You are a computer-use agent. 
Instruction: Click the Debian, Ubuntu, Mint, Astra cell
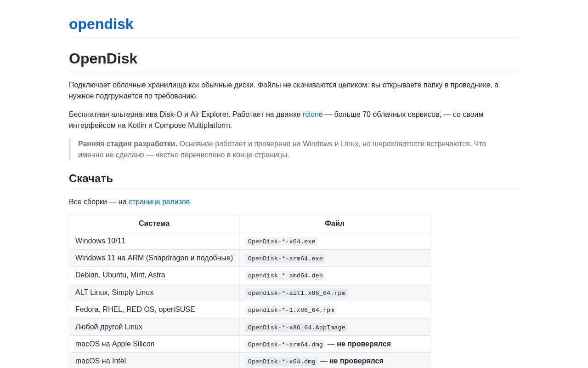tap(154, 275)
